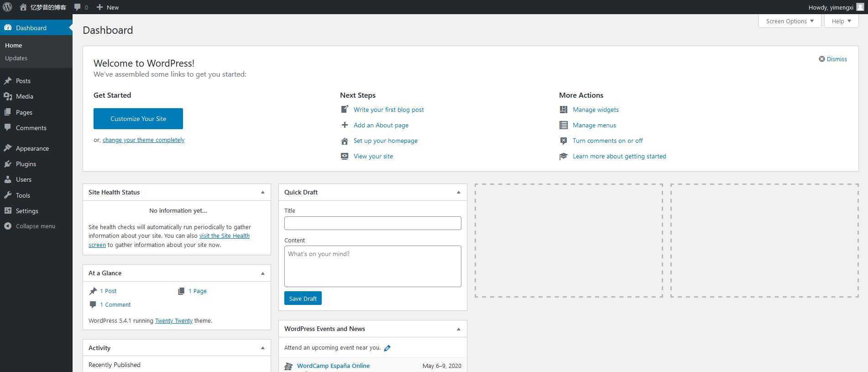Screen dimensions: 868x372
Task: Click the house icon beside Set up homepage
Action: (x=345, y=141)
